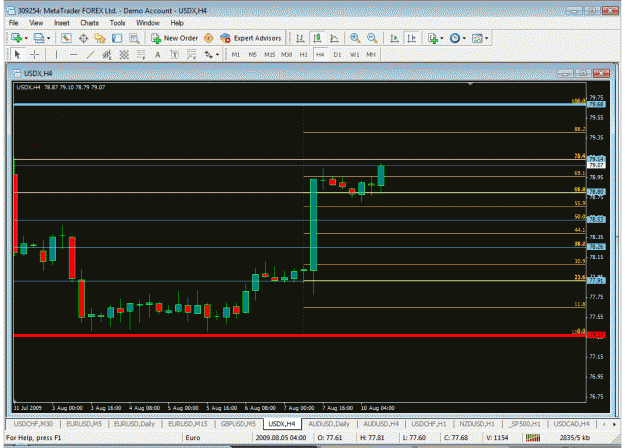Open the File menu
This screenshot has width=625, height=448.
(x=14, y=23)
